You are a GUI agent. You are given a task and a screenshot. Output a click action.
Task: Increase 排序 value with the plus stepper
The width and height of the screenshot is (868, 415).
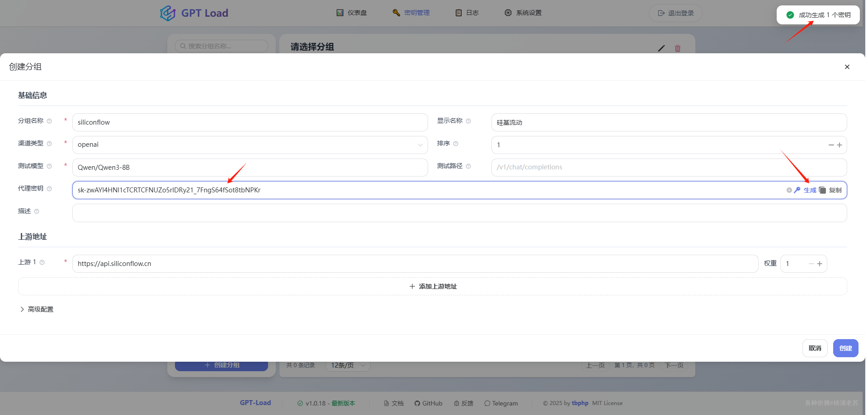840,145
